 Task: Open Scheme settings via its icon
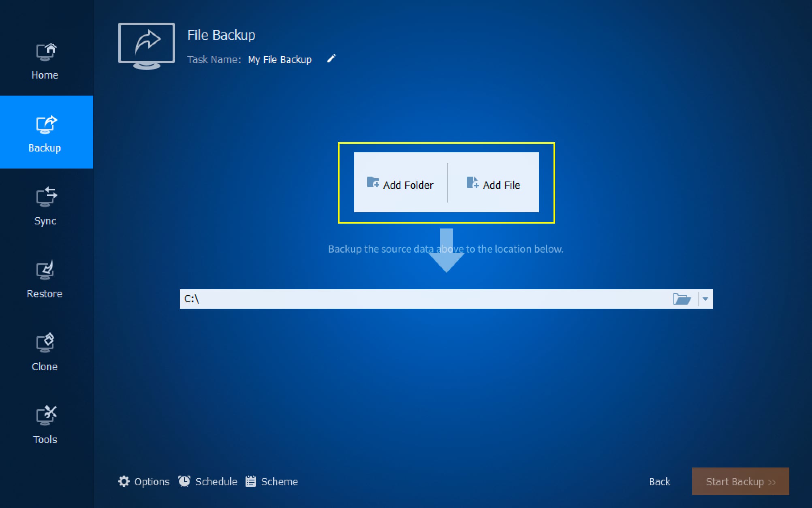pyautogui.click(x=251, y=481)
